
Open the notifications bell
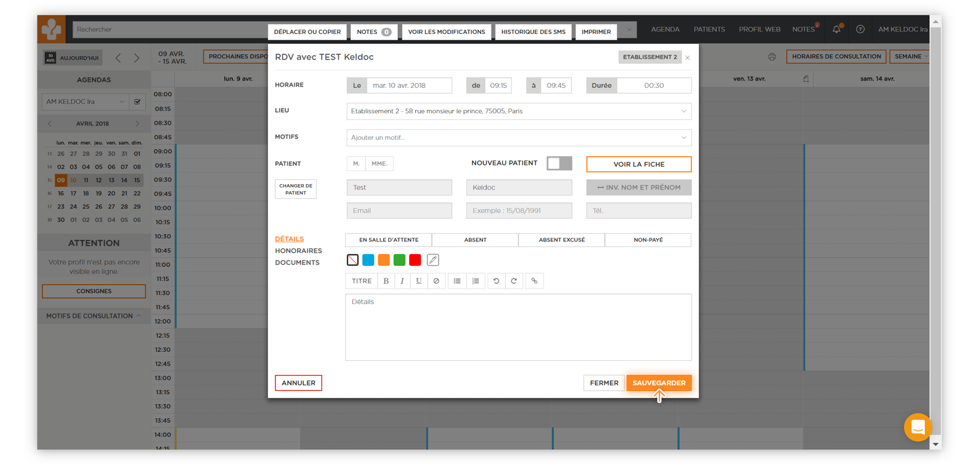click(x=836, y=29)
